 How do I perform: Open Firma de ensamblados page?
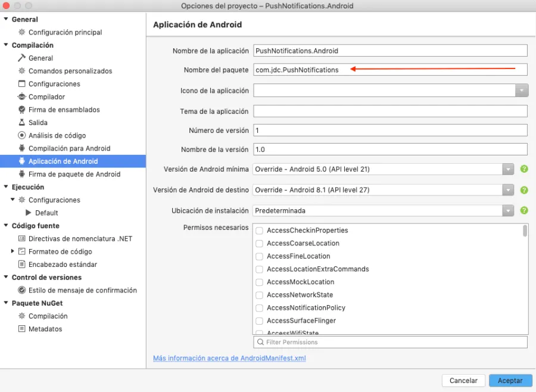[x=64, y=110]
